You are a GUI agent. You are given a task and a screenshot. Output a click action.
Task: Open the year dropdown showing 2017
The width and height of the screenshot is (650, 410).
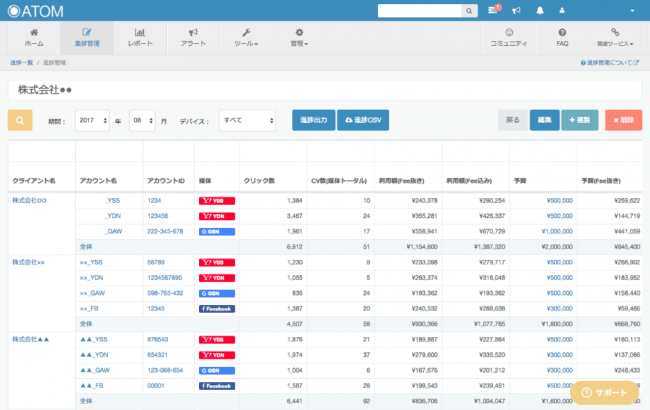click(92, 121)
